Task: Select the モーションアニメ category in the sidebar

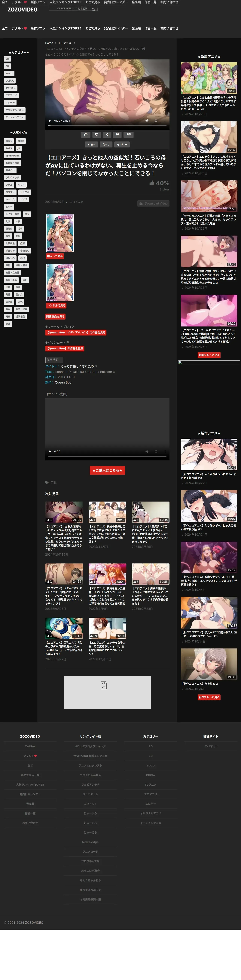Action: click(x=14, y=117)
